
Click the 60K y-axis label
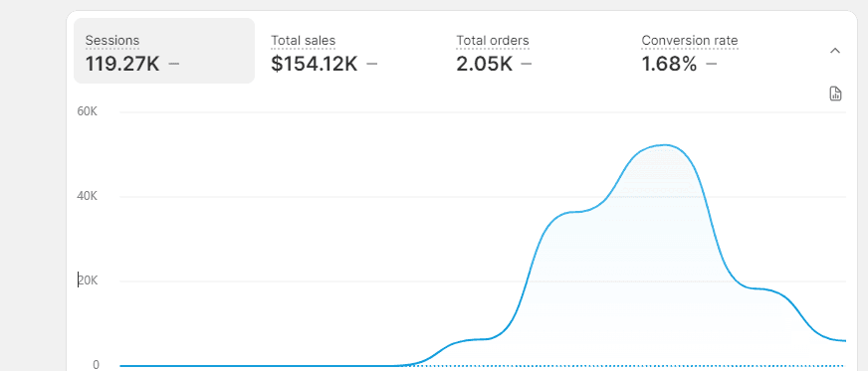point(88,111)
